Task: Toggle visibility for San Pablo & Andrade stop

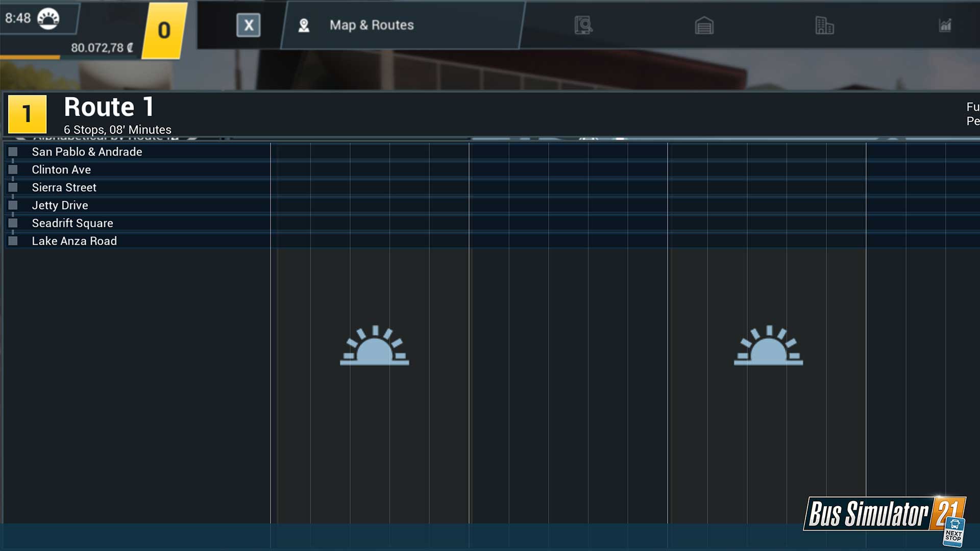Action: pos(13,152)
